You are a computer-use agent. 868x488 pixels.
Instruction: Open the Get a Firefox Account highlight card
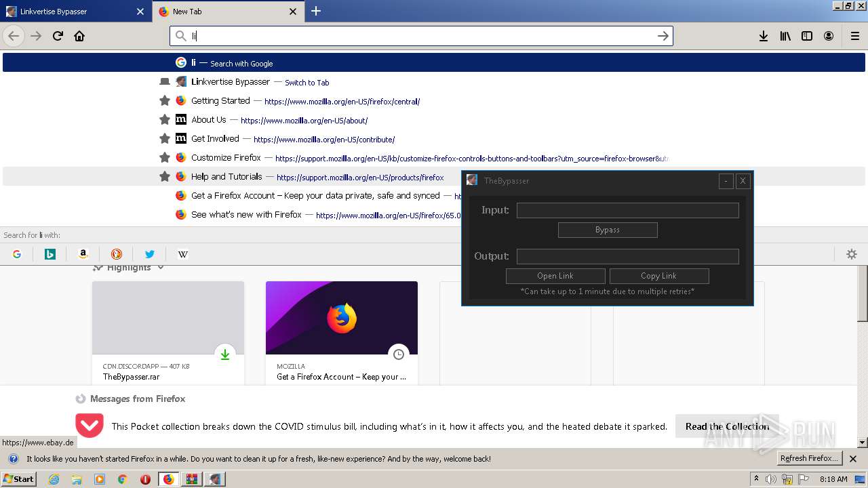pos(342,333)
